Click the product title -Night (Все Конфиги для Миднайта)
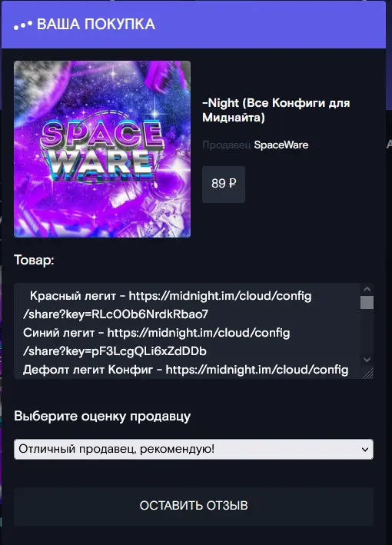Image resolution: width=392 pixels, height=545 pixels. [x=276, y=110]
